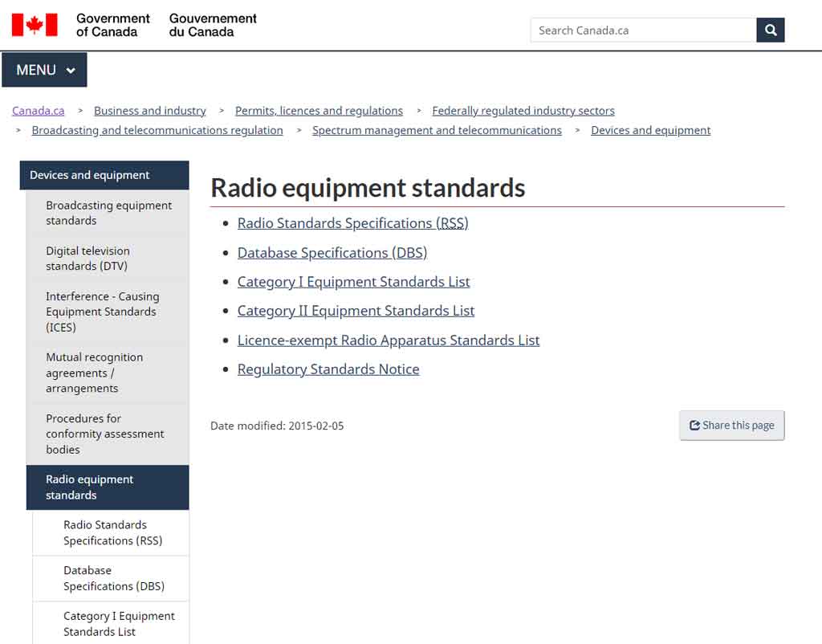The image size is (822, 644).
Task: Open Digital television standards (DTV) sidebar item
Action: click(87, 259)
